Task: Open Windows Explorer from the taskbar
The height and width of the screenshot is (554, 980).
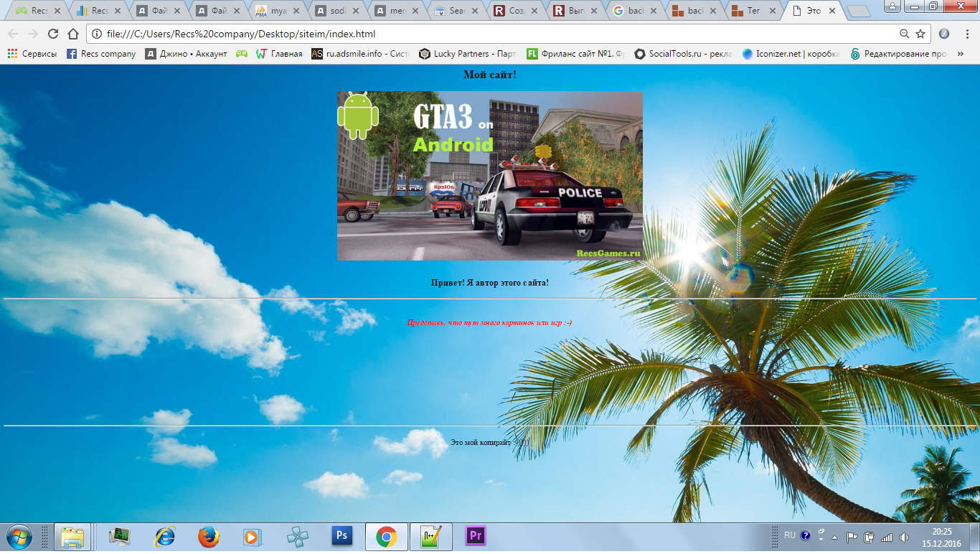Action: point(72,537)
